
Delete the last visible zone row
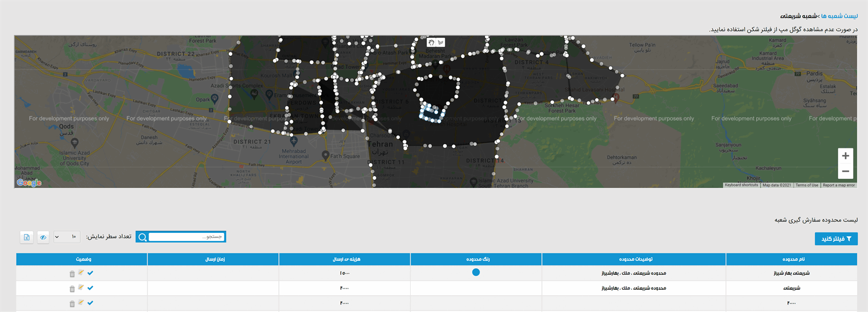pos(72,304)
